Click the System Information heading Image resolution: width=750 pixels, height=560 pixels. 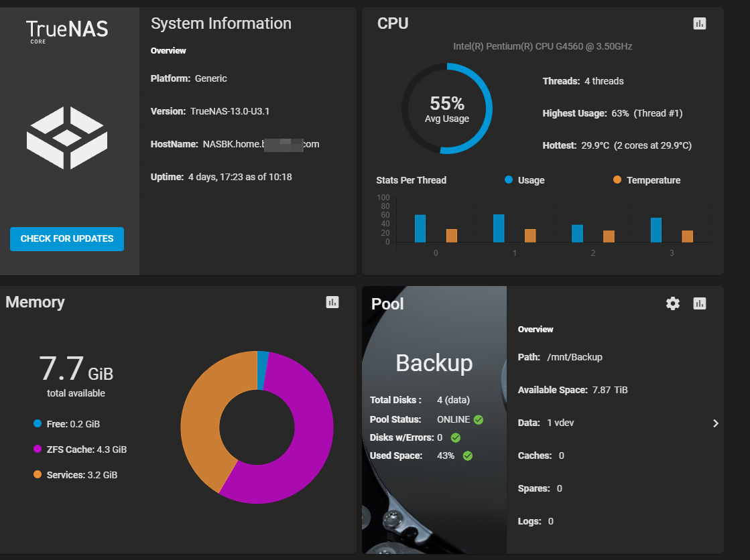221,23
